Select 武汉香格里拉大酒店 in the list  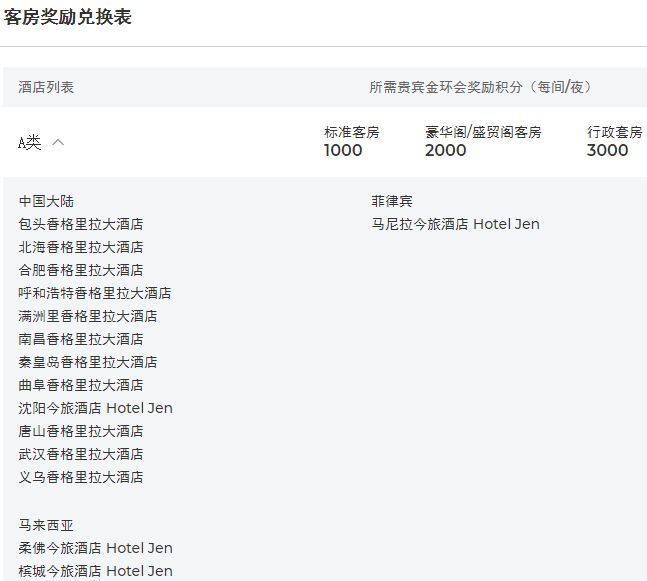pyautogui.click(x=81, y=454)
